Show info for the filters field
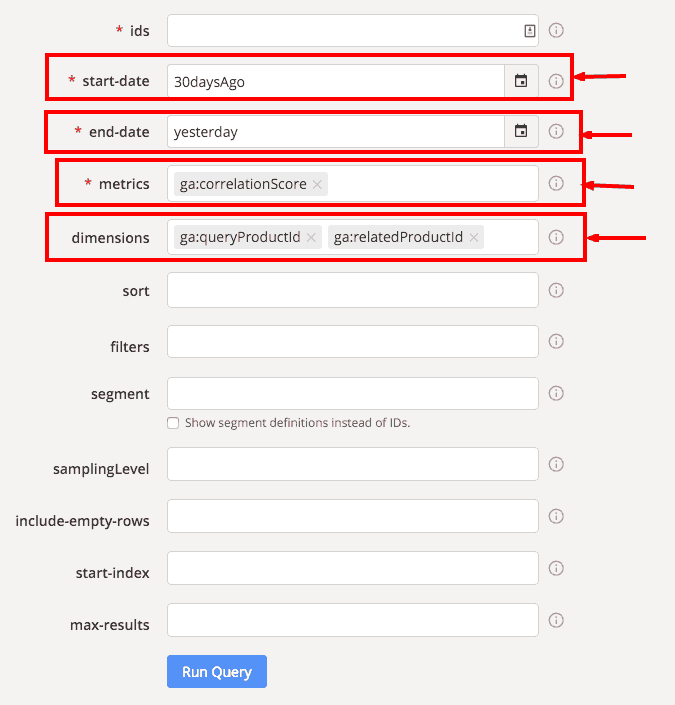The image size is (675, 705). (556, 341)
